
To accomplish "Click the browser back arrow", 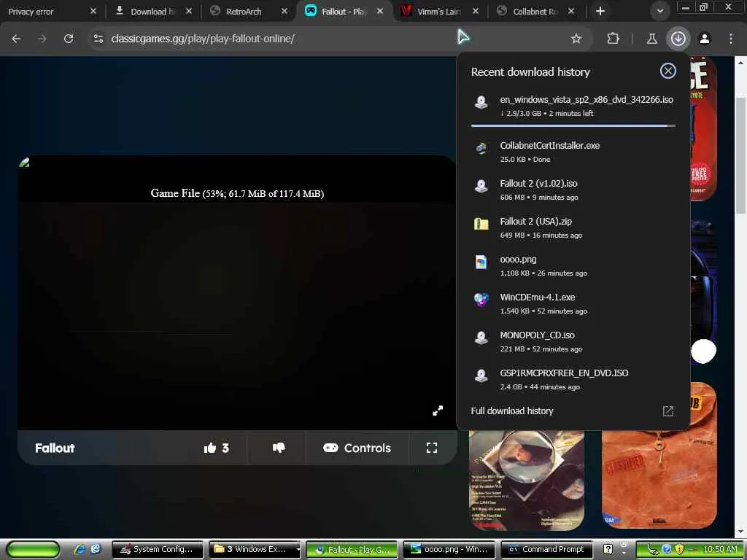I will [x=16, y=39].
